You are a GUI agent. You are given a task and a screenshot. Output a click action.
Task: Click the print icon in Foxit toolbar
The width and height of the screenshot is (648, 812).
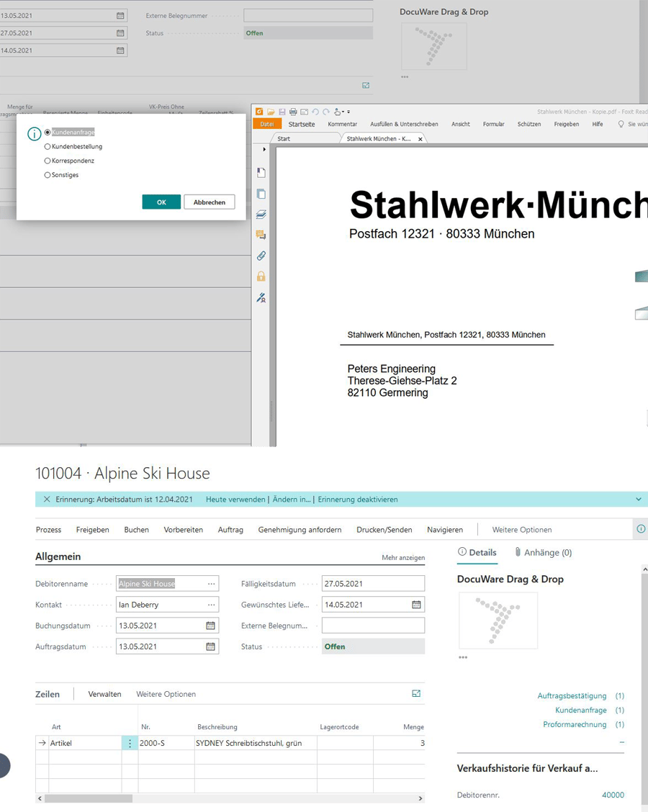coord(292,112)
